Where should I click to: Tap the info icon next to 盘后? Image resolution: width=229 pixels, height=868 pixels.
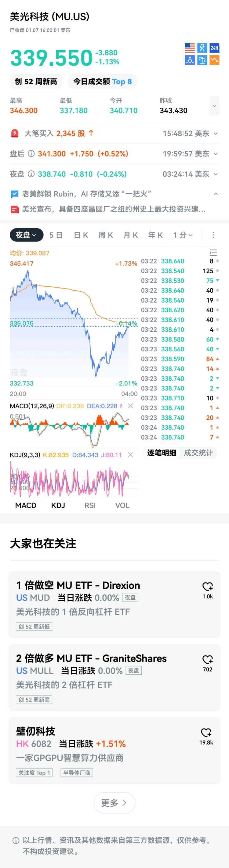click(31, 154)
